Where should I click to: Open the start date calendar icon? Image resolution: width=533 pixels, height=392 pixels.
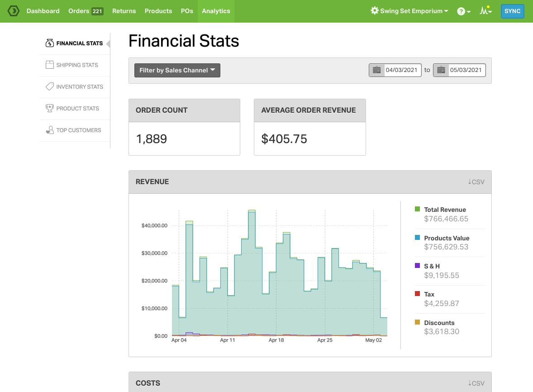coord(376,70)
